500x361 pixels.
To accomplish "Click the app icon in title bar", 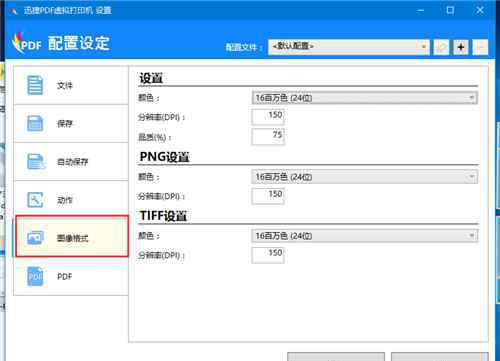I will (14, 11).
